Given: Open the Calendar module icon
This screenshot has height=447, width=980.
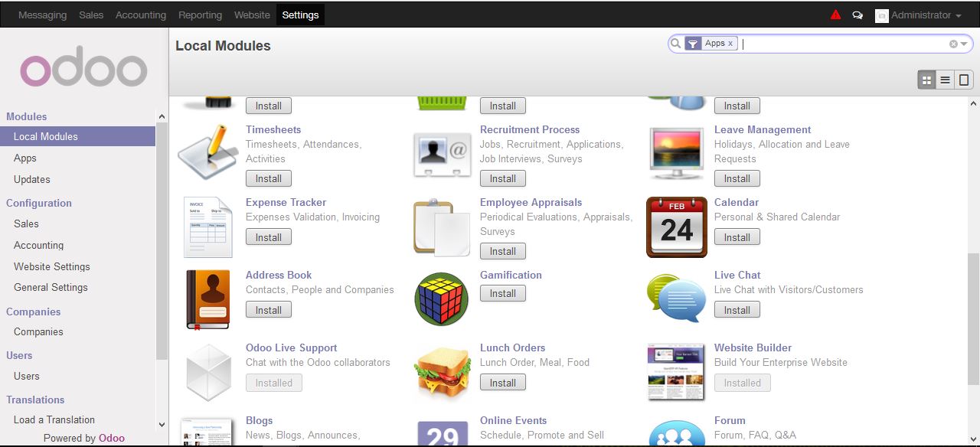Looking at the screenshot, I should click(x=677, y=227).
